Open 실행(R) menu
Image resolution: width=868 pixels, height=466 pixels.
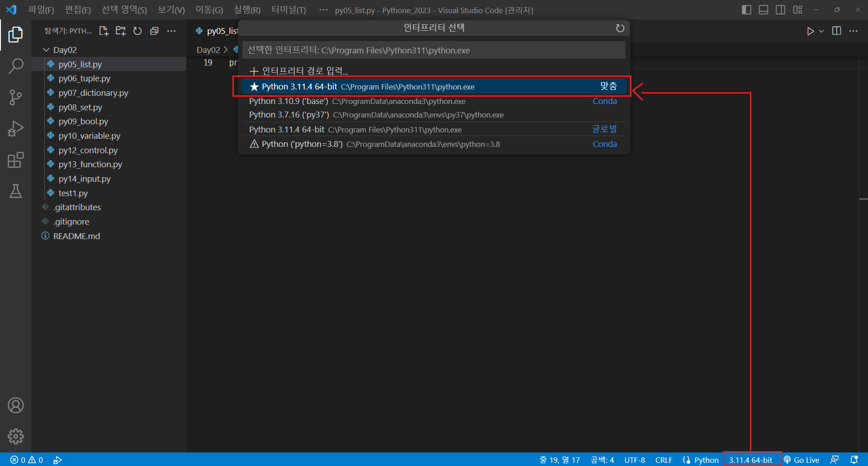(247, 10)
